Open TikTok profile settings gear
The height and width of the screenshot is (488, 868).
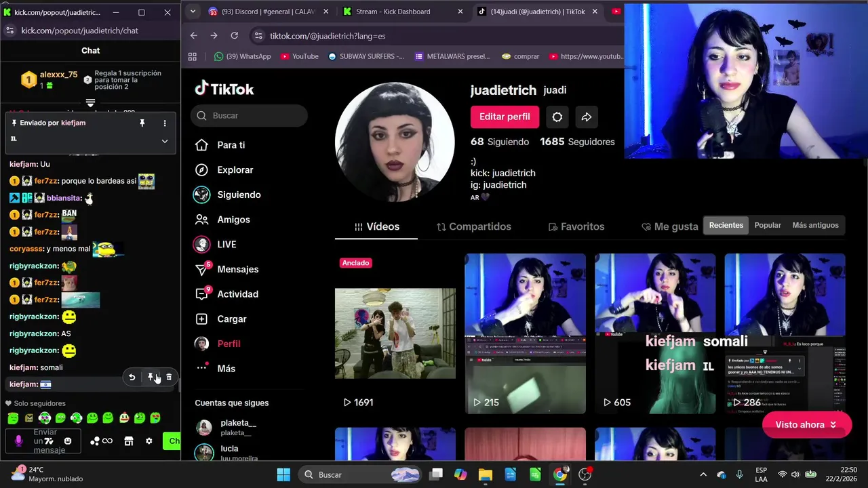point(557,117)
